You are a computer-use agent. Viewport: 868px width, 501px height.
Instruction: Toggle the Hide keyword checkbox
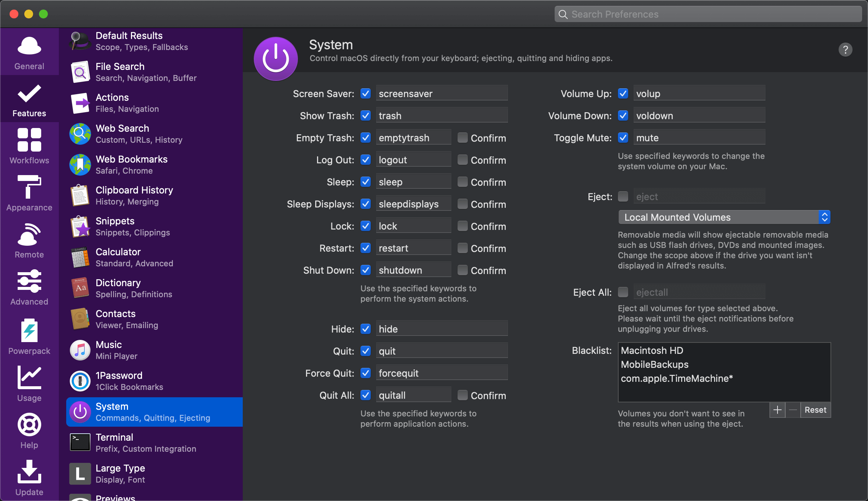(x=366, y=329)
